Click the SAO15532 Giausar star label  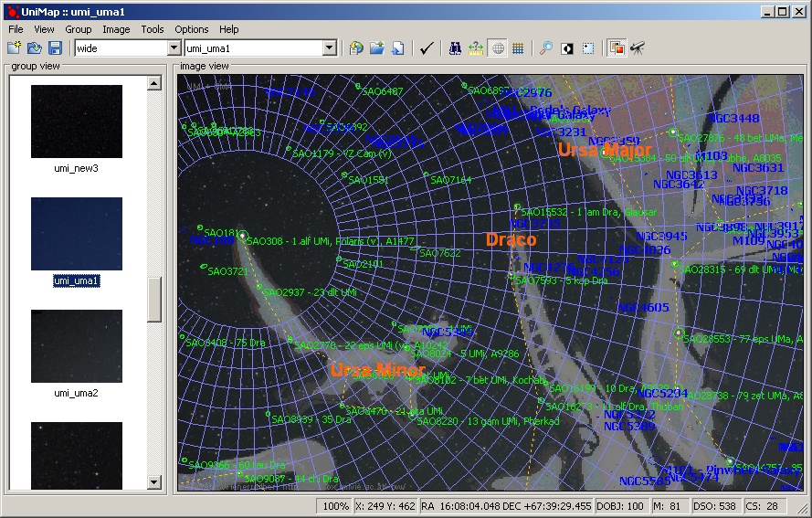click(589, 212)
